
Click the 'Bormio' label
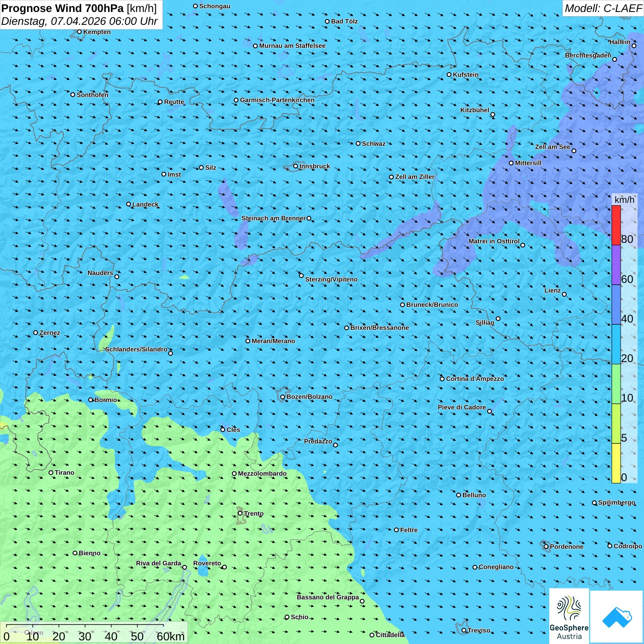click(x=105, y=400)
